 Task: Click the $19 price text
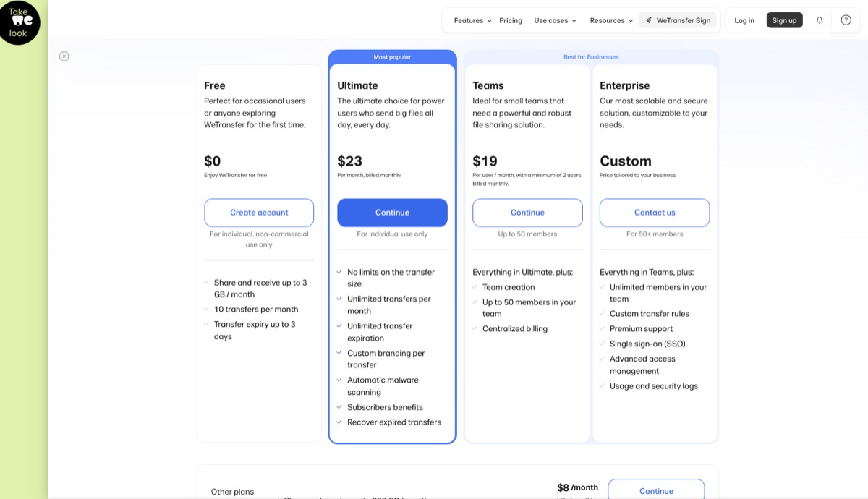click(x=485, y=161)
